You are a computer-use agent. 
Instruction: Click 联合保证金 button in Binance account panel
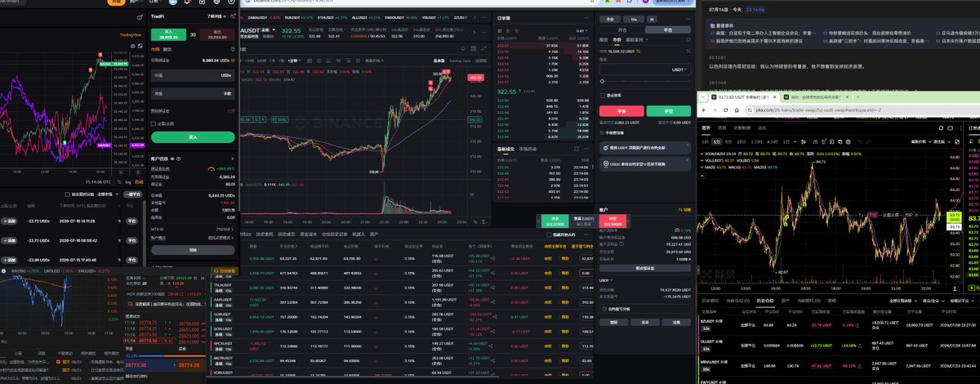(x=645, y=267)
